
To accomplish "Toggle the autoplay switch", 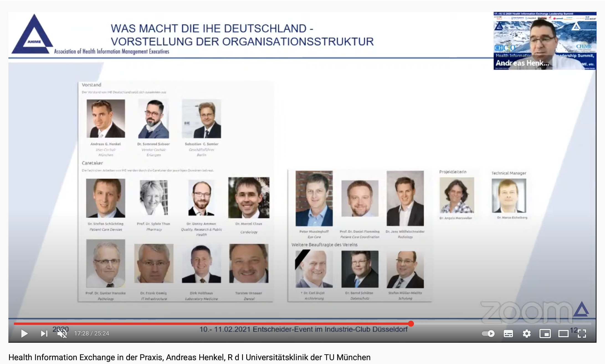I will [488, 334].
